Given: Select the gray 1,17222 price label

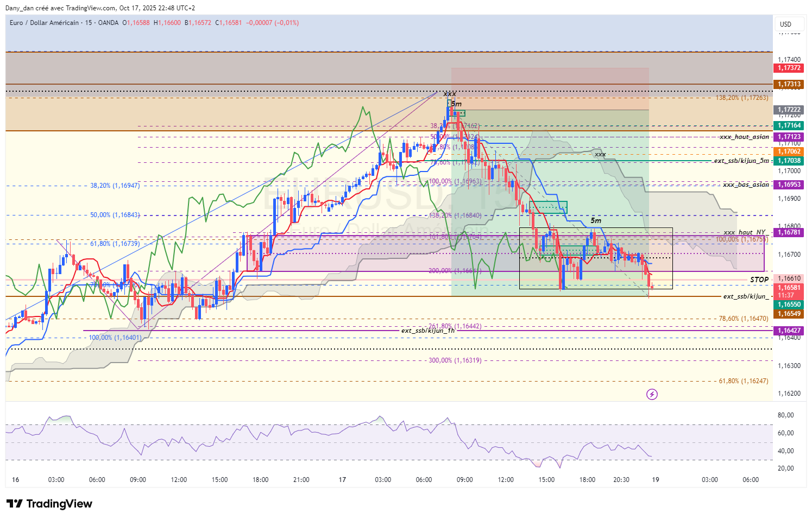Looking at the screenshot, I should [x=789, y=110].
